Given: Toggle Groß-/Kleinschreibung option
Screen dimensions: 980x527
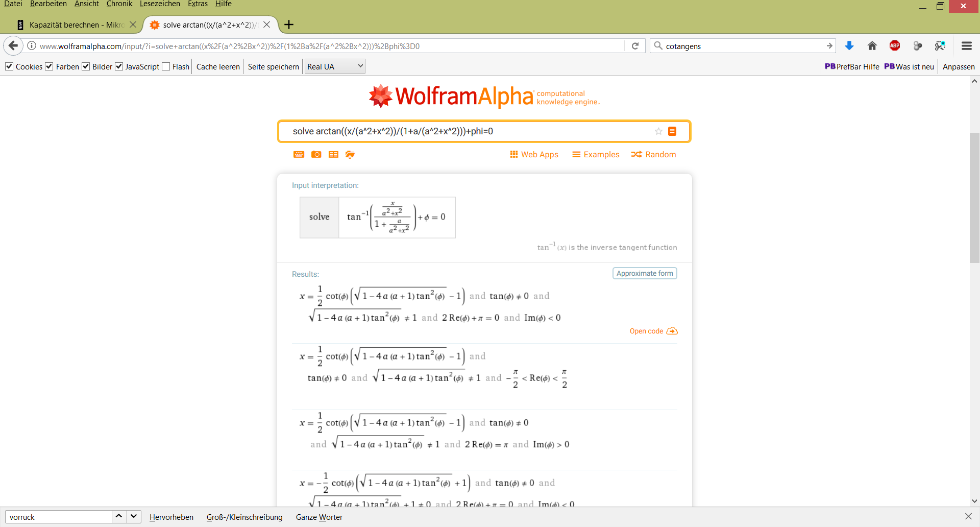Looking at the screenshot, I should [244, 517].
